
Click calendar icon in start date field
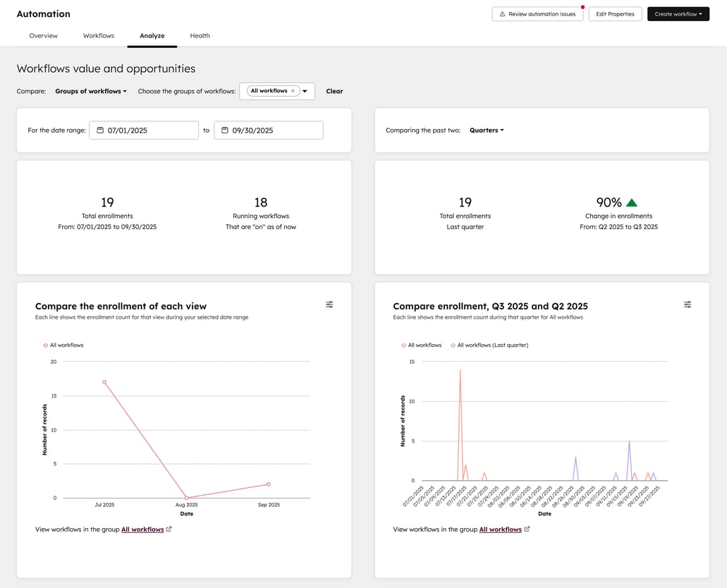point(100,130)
